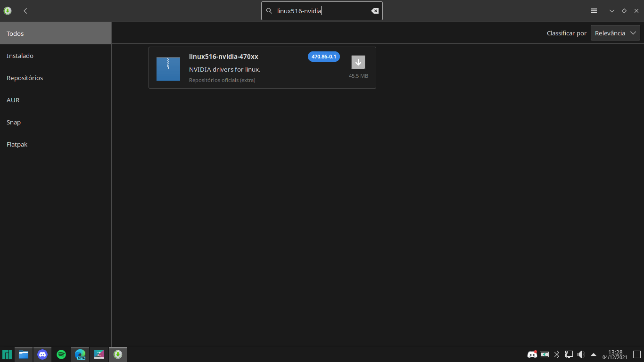Open the system settings taskbar app
The height and width of the screenshot is (362, 644).
coord(99,354)
